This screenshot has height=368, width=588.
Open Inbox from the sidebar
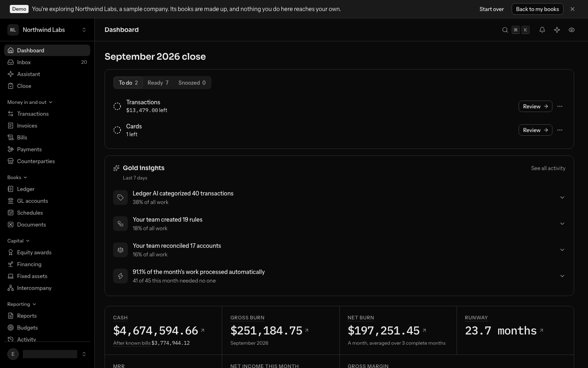[47, 62]
